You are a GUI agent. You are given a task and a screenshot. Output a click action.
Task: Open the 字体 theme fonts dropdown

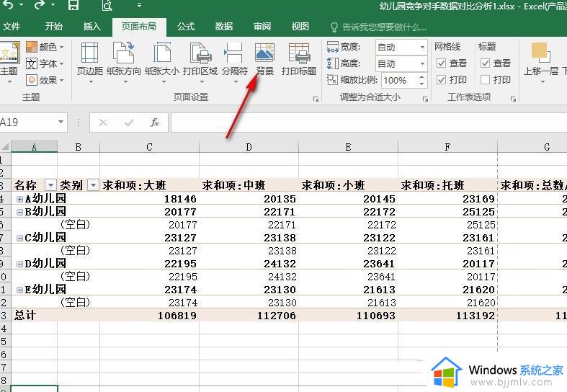pyautogui.click(x=45, y=63)
